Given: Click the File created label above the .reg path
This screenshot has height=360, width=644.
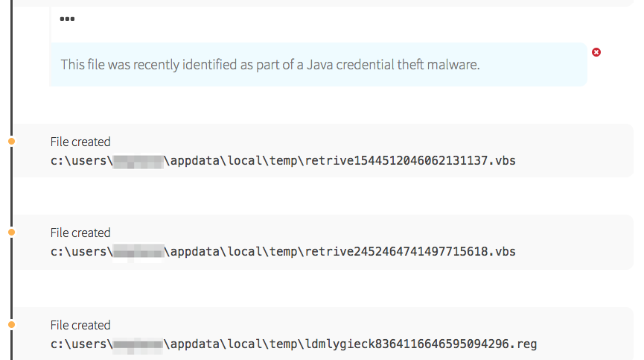Looking at the screenshot, I should pyautogui.click(x=80, y=325).
